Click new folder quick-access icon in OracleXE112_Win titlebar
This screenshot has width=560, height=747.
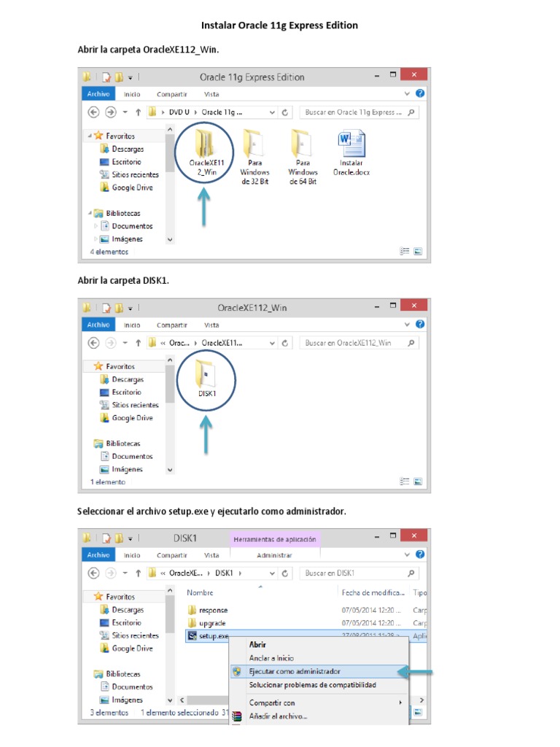pos(119,307)
